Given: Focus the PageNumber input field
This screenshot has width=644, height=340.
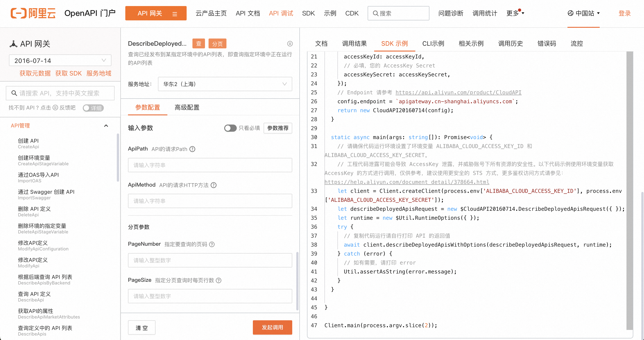Looking at the screenshot, I should 210,260.
